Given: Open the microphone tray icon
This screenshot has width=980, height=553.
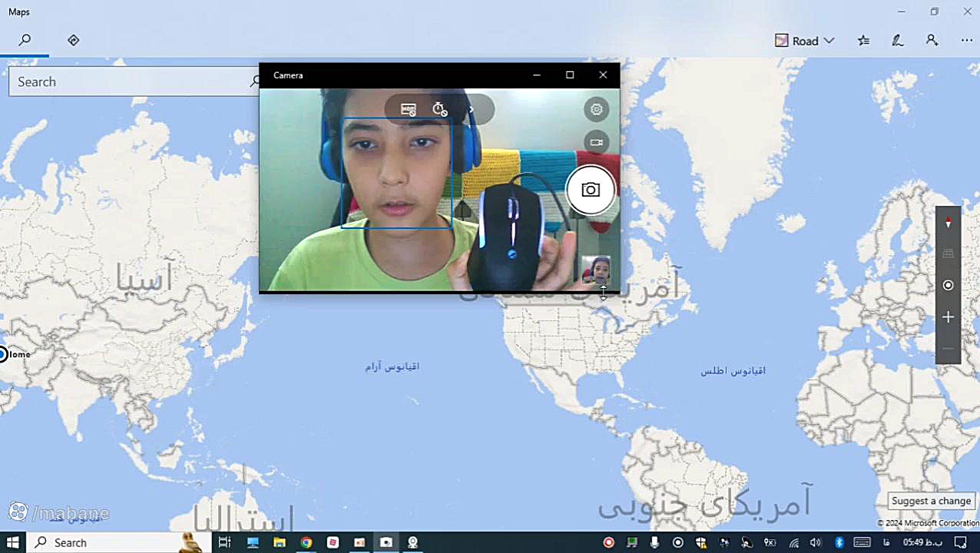Looking at the screenshot, I should tap(654, 542).
